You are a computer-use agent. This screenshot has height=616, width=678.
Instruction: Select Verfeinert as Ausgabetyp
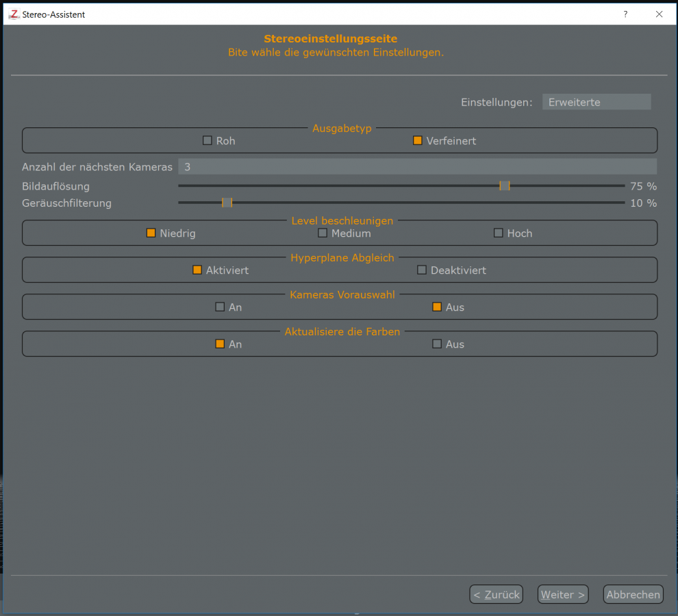(418, 141)
